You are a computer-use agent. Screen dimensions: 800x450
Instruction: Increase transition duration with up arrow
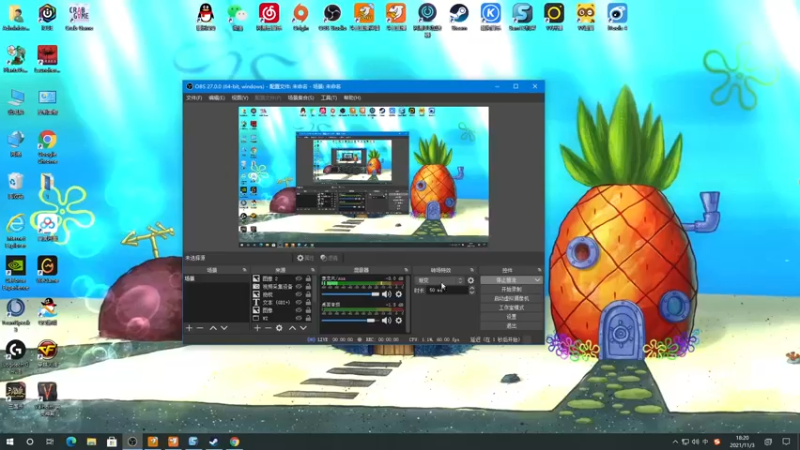[471, 288]
